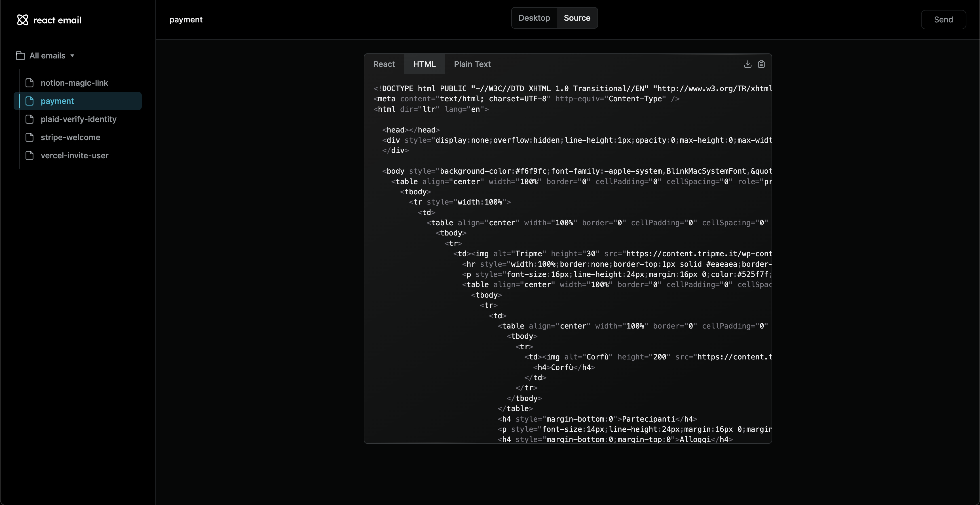
Task: Switch to the React code tab
Action: [x=384, y=64]
